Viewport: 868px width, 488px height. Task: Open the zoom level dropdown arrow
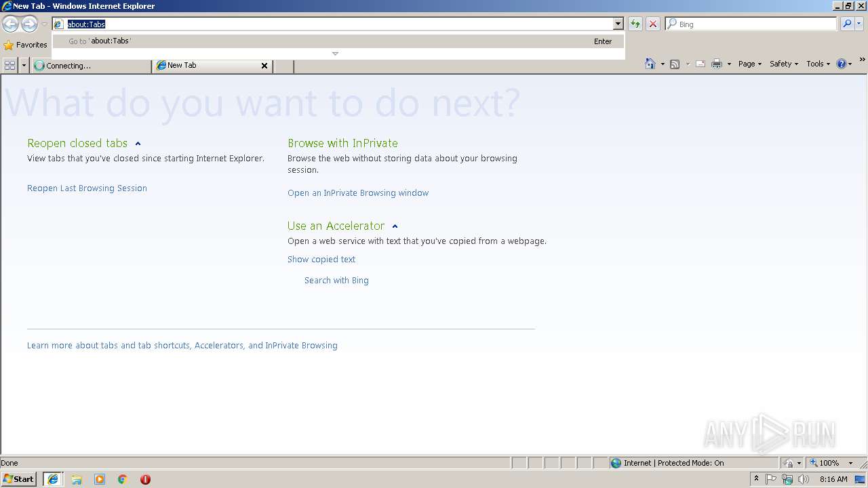pyautogui.click(x=850, y=463)
